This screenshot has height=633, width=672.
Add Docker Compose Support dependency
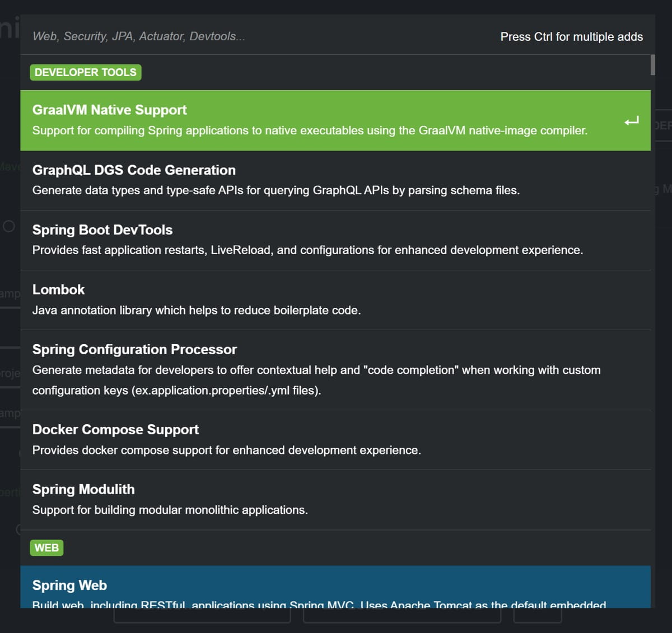tap(115, 430)
